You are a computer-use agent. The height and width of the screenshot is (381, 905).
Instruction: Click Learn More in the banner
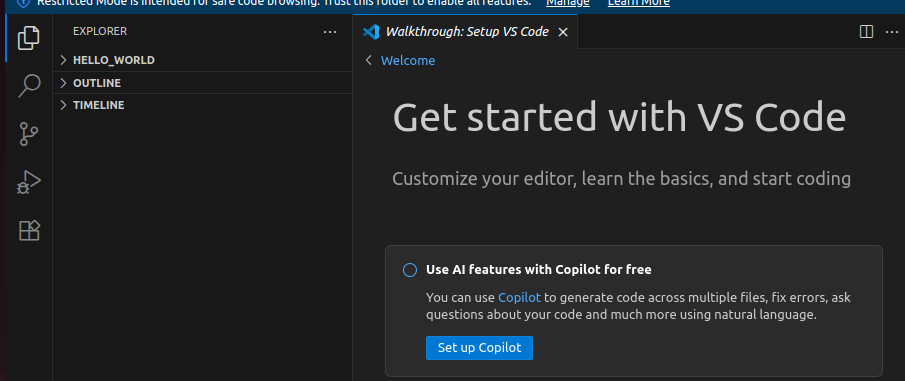coord(638,3)
